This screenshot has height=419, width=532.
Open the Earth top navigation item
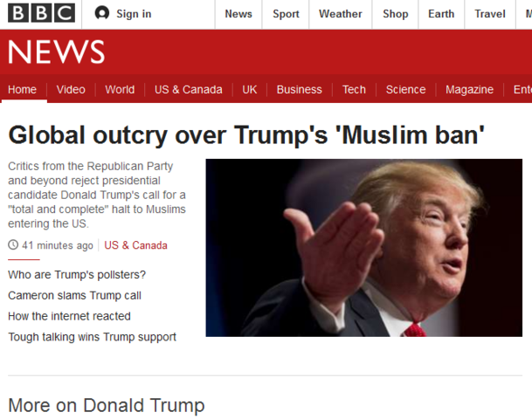click(x=441, y=14)
